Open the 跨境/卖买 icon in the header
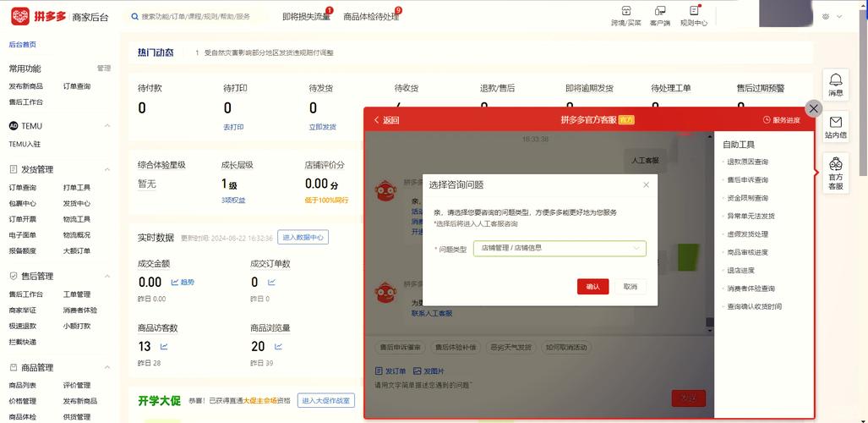Image resolution: width=868 pixels, height=423 pixels. (x=626, y=10)
